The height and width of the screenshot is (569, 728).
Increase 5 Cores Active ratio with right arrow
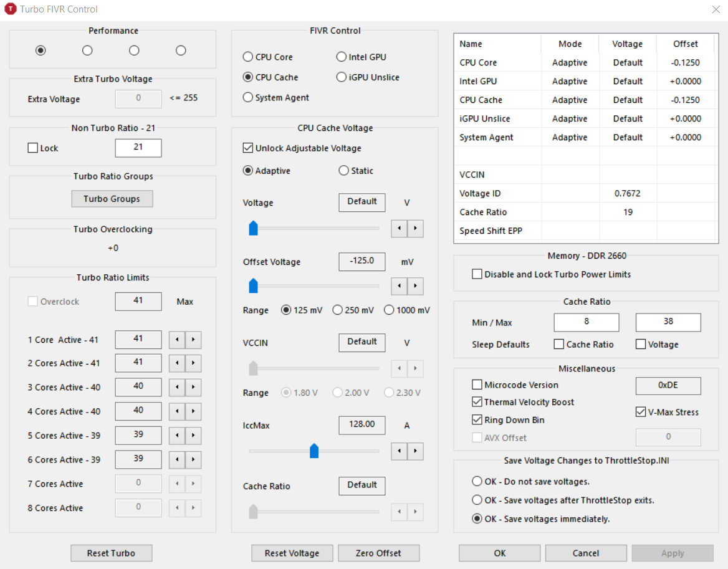193,436
